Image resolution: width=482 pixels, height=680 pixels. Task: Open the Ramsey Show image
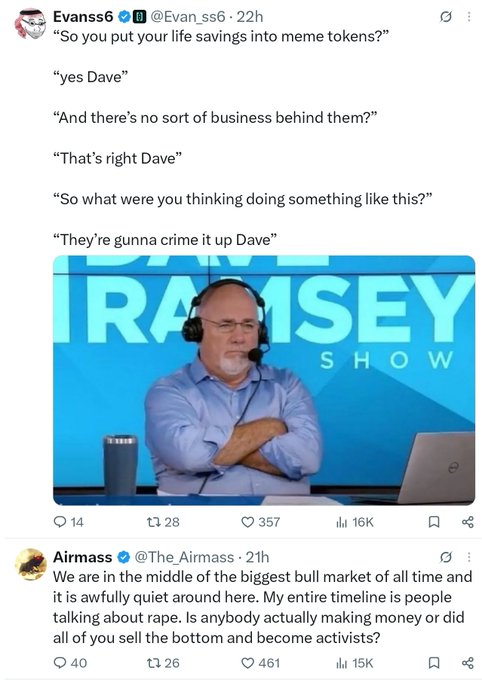[x=264, y=380]
